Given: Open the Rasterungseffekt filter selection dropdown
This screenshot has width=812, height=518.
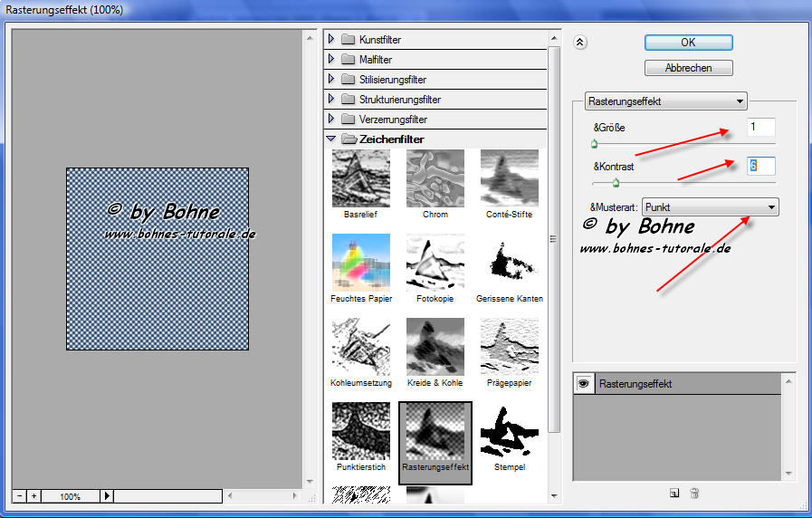Looking at the screenshot, I should [665, 101].
